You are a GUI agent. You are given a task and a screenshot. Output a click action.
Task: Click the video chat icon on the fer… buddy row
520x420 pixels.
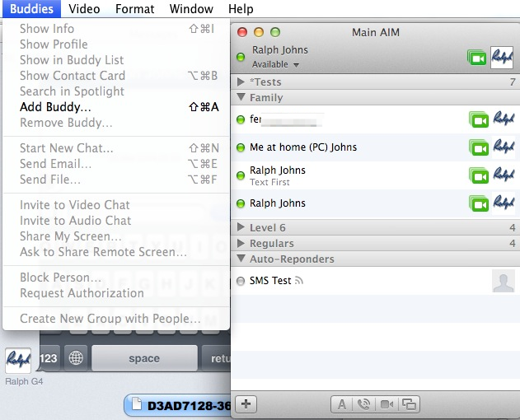pyautogui.click(x=479, y=119)
